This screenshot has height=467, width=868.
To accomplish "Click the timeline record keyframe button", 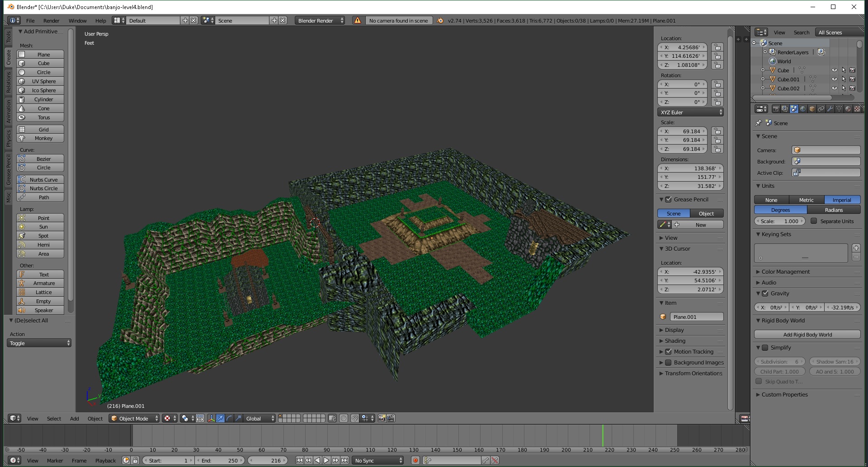I will click(415, 460).
